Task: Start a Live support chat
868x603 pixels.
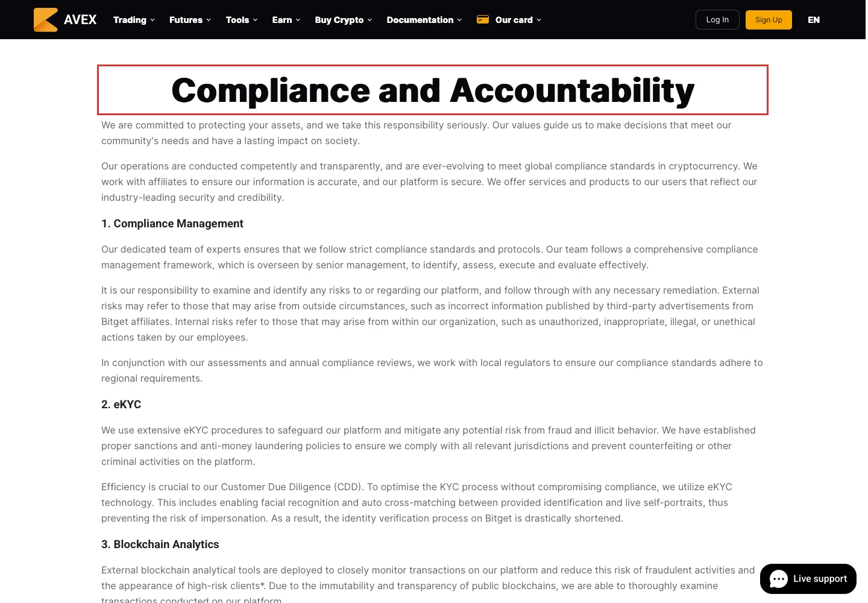Action: tap(808, 579)
